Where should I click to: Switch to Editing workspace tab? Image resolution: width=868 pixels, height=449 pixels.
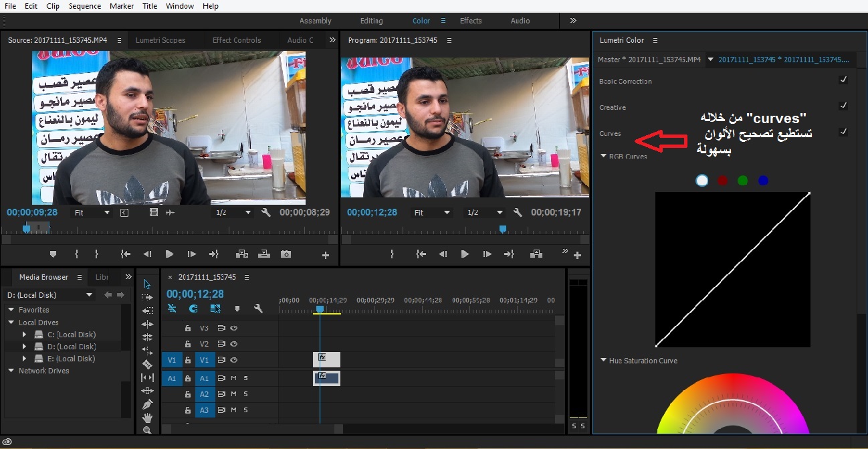click(x=372, y=21)
